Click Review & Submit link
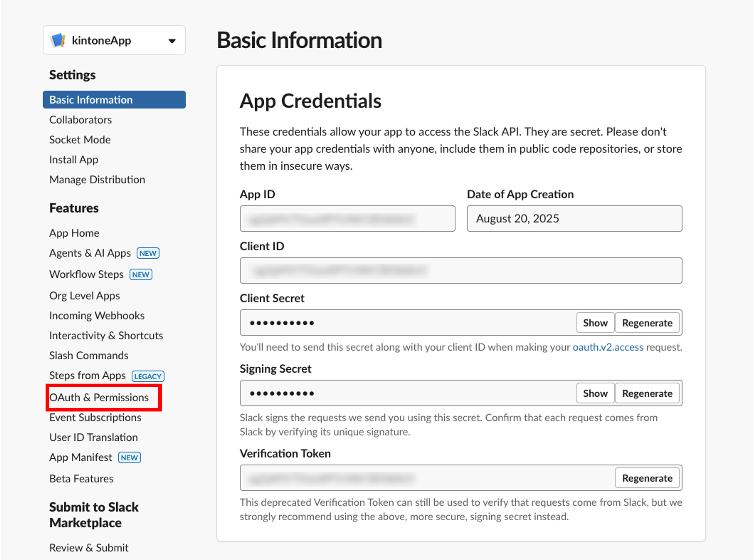The height and width of the screenshot is (560, 754). tap(89, 547)
